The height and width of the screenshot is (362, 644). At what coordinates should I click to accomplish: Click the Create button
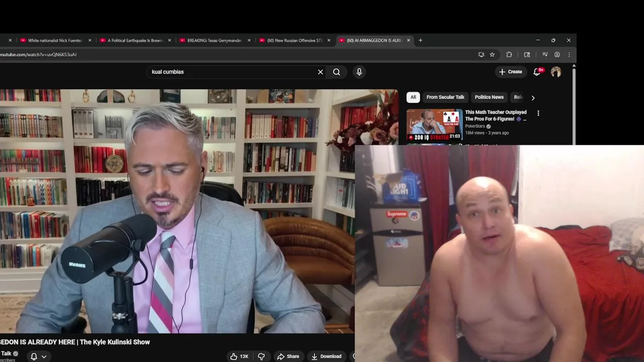pos(511,72)
